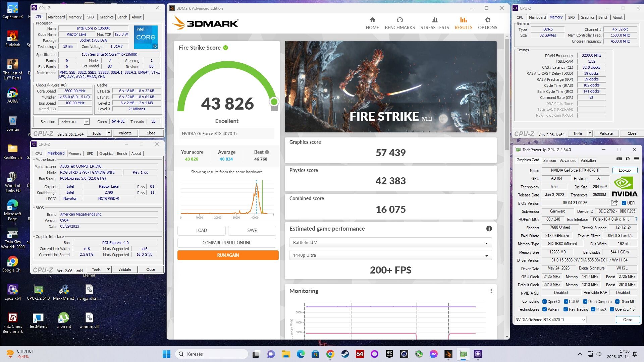Open FurMark desktop icon
This screenshot has width=644, height=362.
12,39
